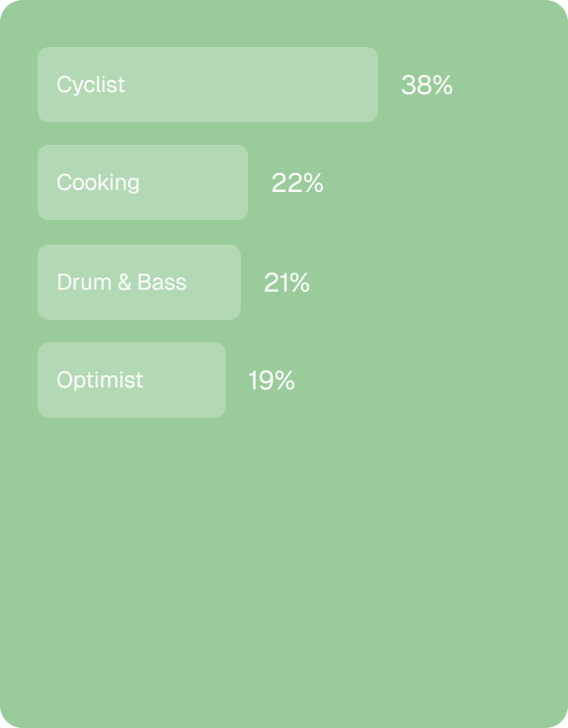Pick the Drum & Bass bar
This screenshot has height=728, width=568.
(x=139, y=282)
